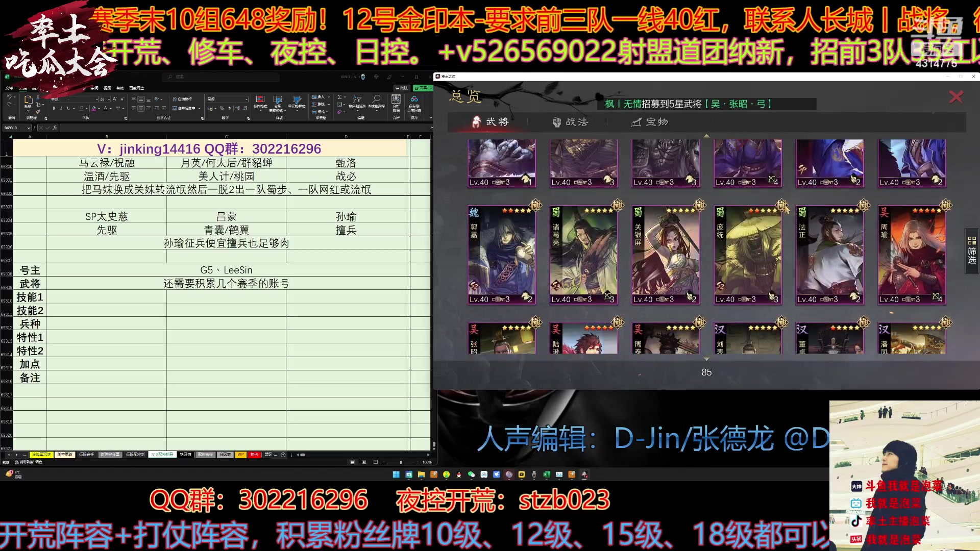Click the Conditional Formatting icon
This screenshot has width=980, height=551.
click(260, 102)
